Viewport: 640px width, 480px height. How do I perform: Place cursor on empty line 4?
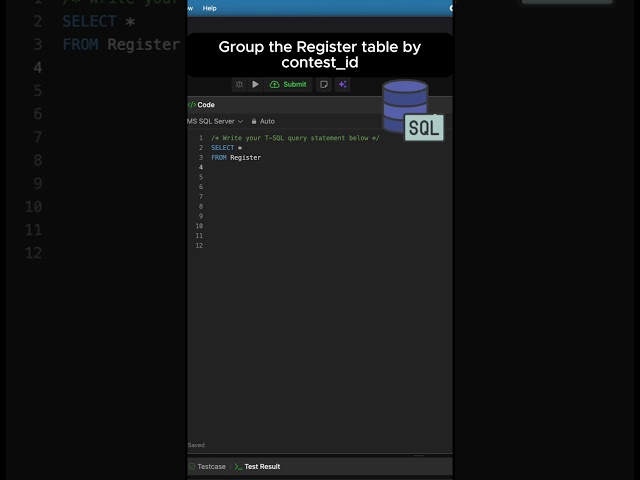pos(327,167)
